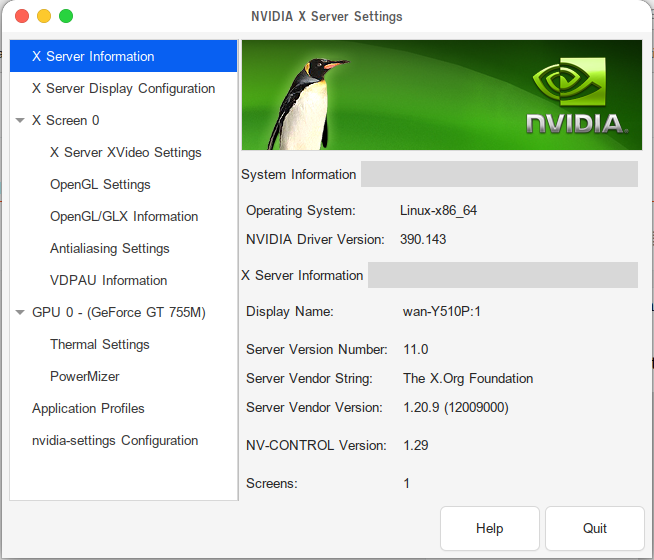This screenshot has height=560, width=654.
Task: Click the Display Name label
Action: [290, 311]
